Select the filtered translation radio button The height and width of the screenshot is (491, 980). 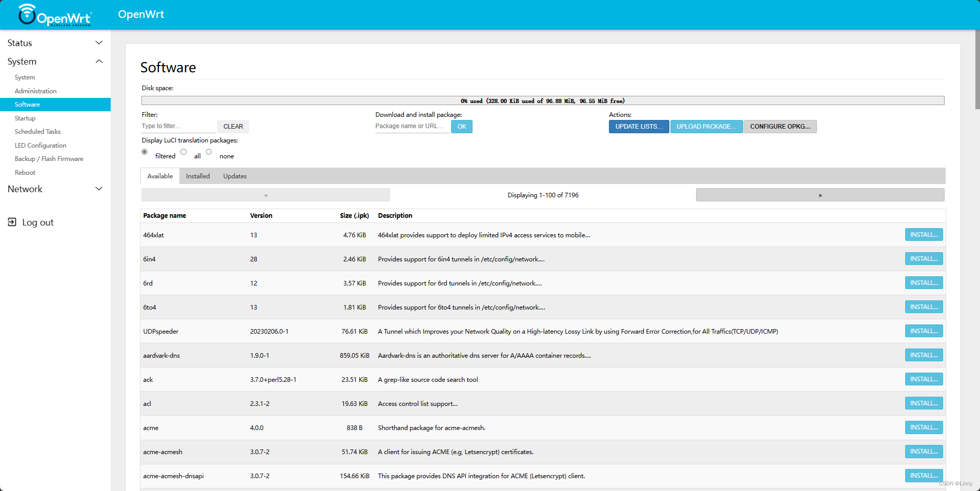[x=145, y=152]
